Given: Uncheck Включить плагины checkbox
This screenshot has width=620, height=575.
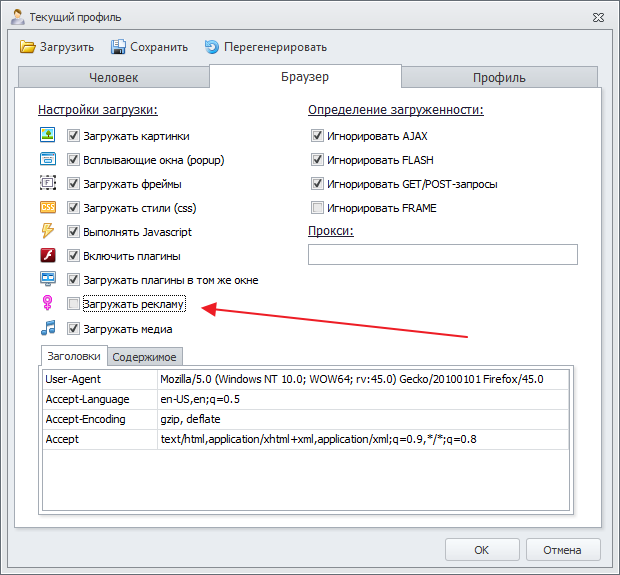Looking at the screenshot, I should click(73, 256).
